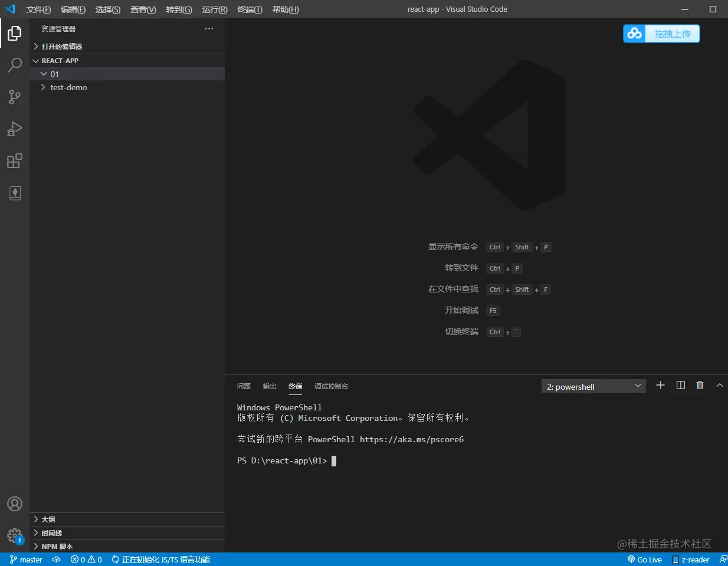Open the 帮助(H) menu
The width and height of the screenshot is (728, 566).
286,9
